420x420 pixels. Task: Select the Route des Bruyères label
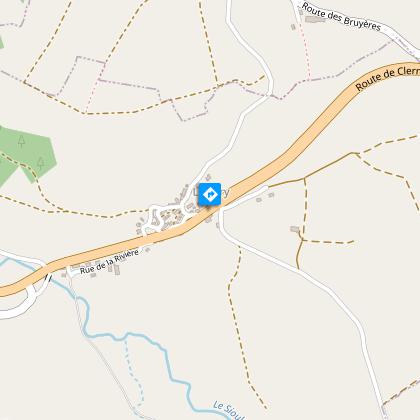[x=341, y=16]
